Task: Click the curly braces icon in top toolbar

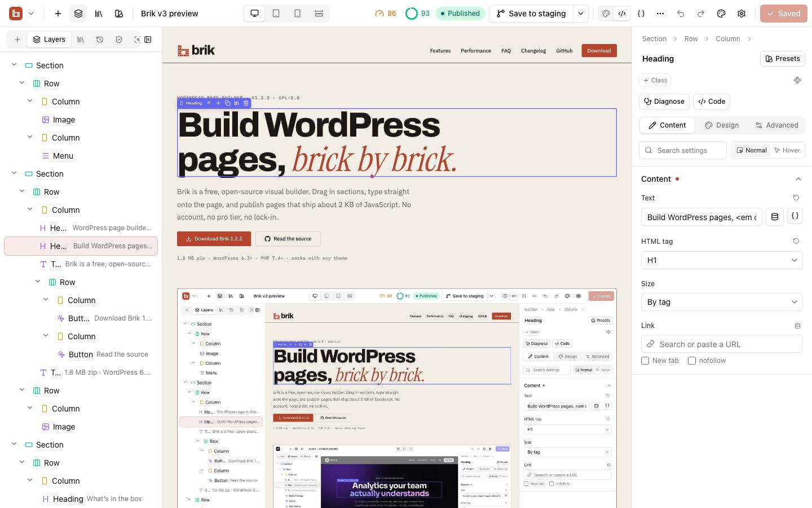Action: [641, 14]
